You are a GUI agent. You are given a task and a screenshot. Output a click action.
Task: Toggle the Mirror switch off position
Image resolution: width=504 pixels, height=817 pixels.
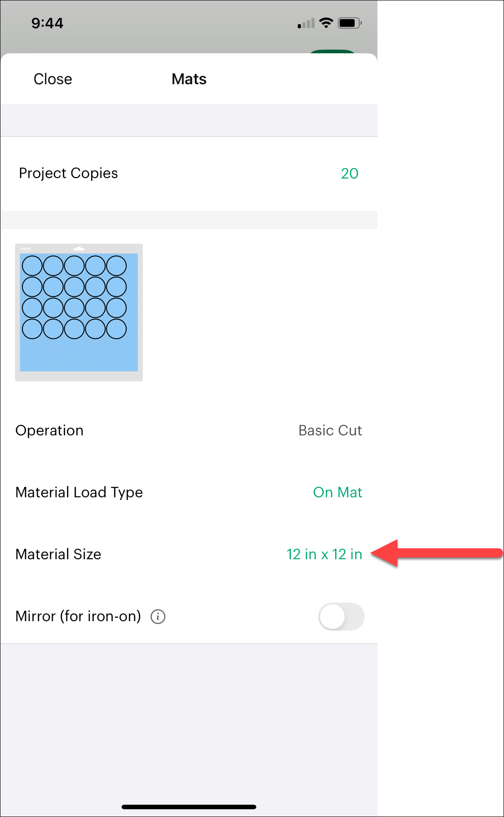click(342, 617)
